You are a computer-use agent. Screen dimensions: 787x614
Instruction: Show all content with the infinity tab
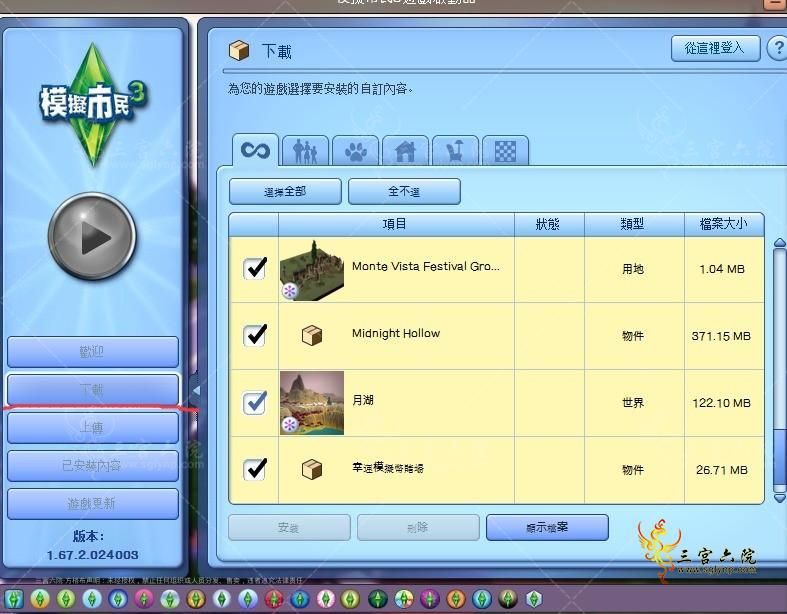pyautogui.click(x=255, y=150)
